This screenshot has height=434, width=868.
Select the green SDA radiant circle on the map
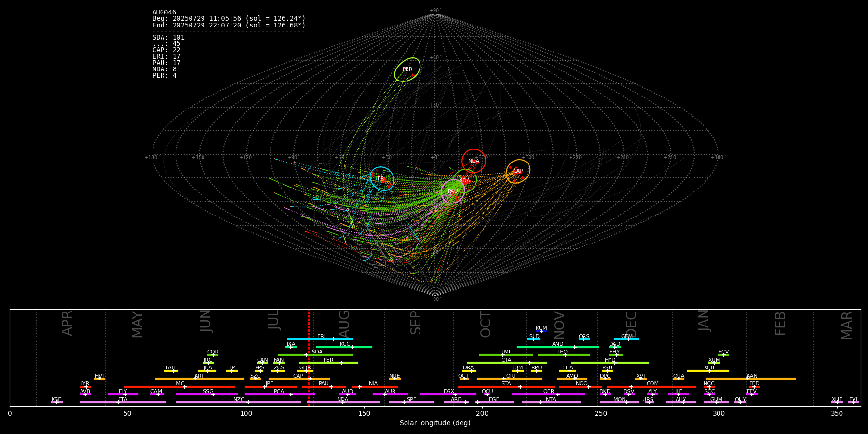pyautogui.click(x=465, y=181)
